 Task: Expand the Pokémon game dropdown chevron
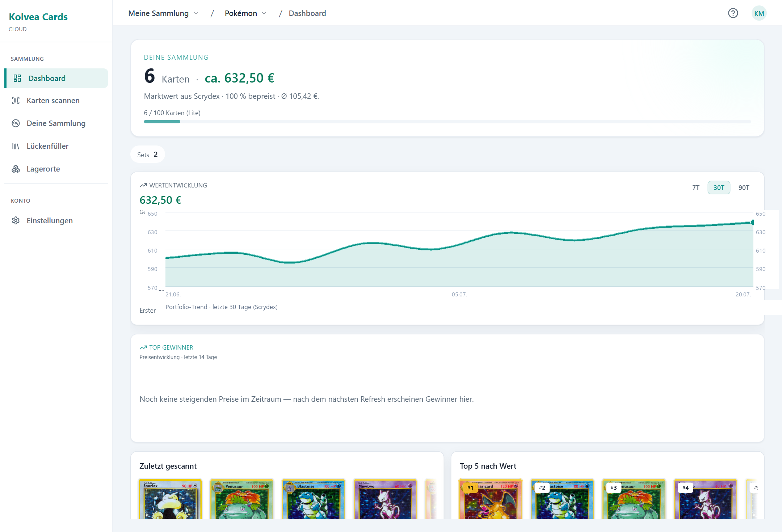(x=264, y=13)
